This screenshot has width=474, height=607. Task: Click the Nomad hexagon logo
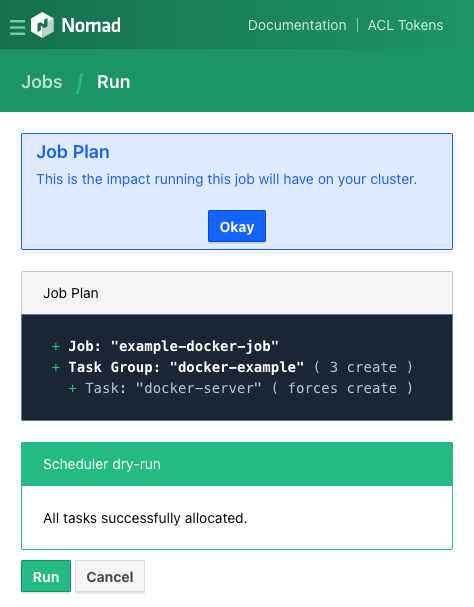tap(42, 25)
